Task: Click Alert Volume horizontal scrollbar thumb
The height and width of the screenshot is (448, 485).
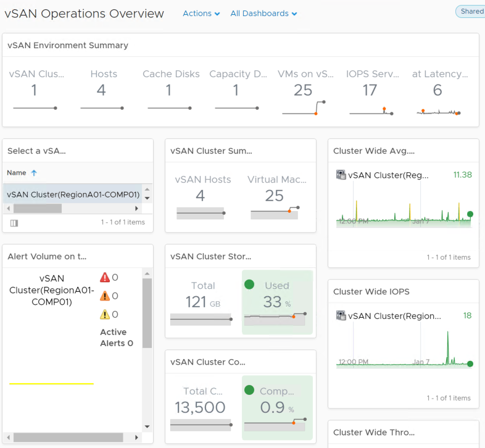Action: [68, 438]
